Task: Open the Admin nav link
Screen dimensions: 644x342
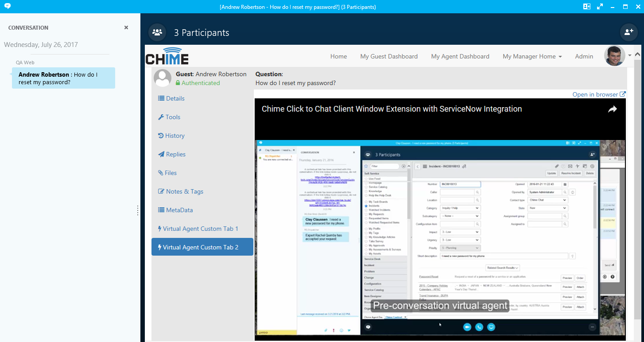Action: pyautogui.click(x=584, y=56)
